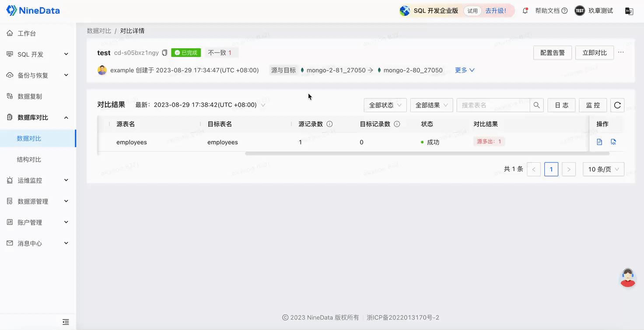
Task: Click the 试用 trial badge
Action: click(472, 11)
